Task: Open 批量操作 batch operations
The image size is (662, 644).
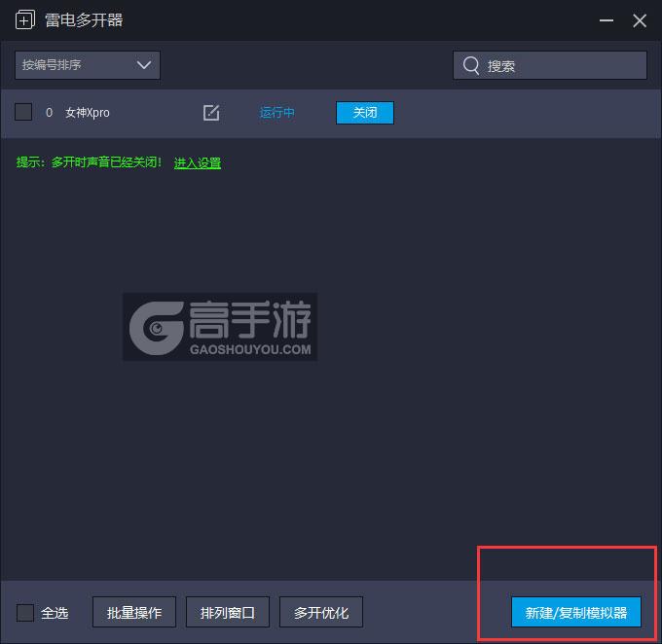Action: point(134,612)
